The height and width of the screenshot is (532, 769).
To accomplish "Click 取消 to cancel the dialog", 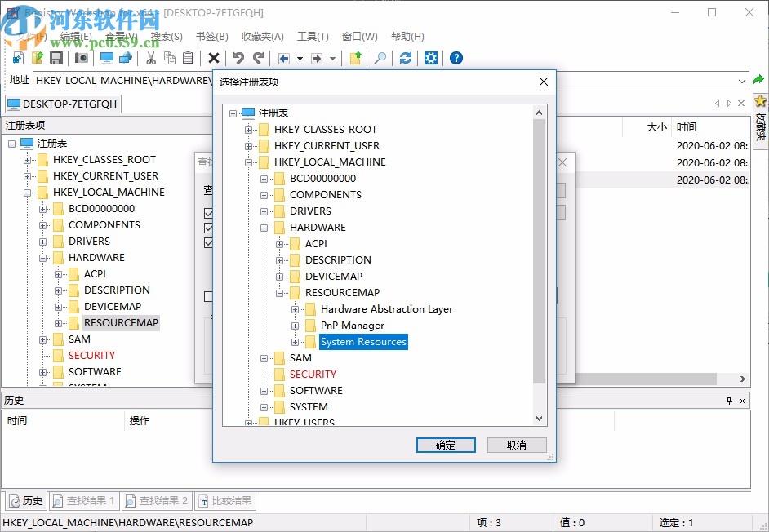I will pos(517,445).
